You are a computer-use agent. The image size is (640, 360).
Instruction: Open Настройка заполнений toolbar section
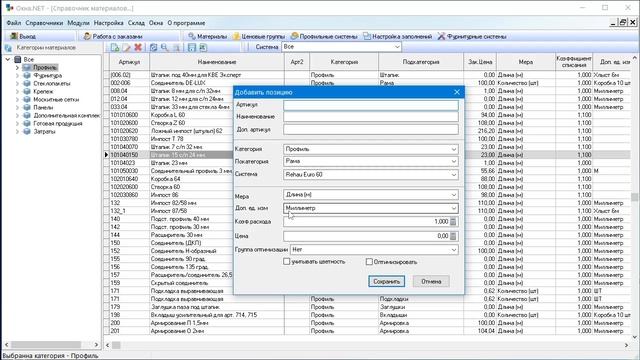pyautogui.click(x=397, y=36)
